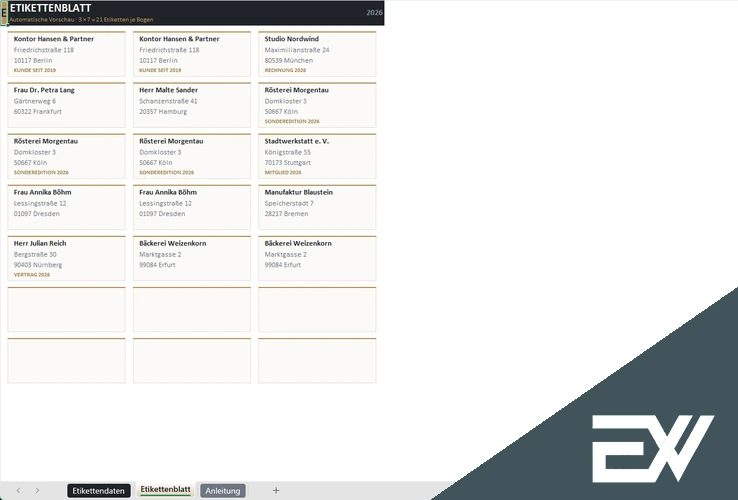
Task: Click the 'Manufaktur Blaustein' label name
Action: click(x=298, y=192)
